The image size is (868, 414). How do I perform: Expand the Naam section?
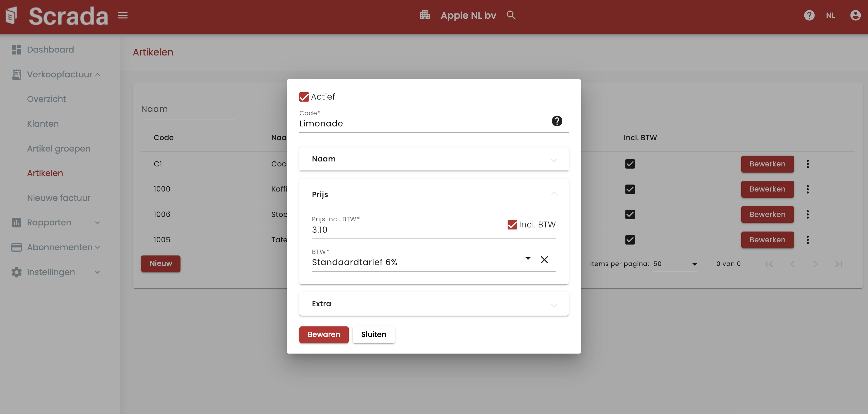[434, 159]
